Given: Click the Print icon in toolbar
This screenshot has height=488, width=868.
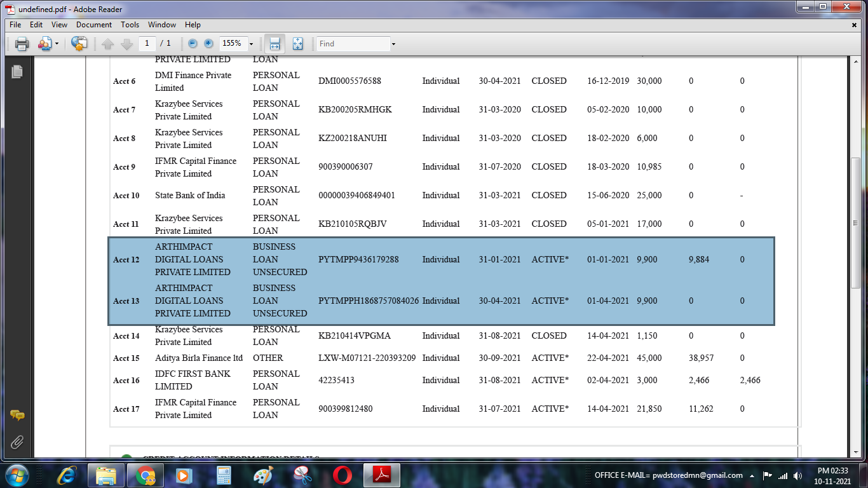Looking at the screenshot, I should [x=22, y=44].
